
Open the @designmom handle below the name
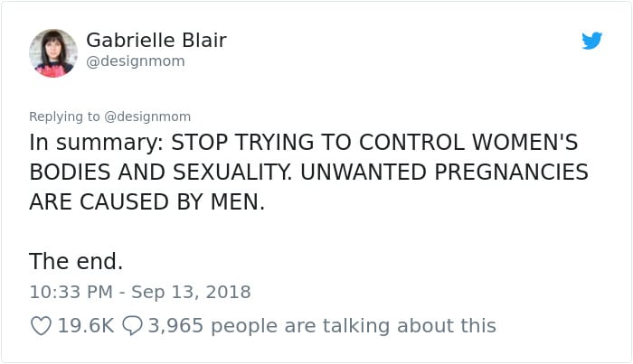[135, 61]
